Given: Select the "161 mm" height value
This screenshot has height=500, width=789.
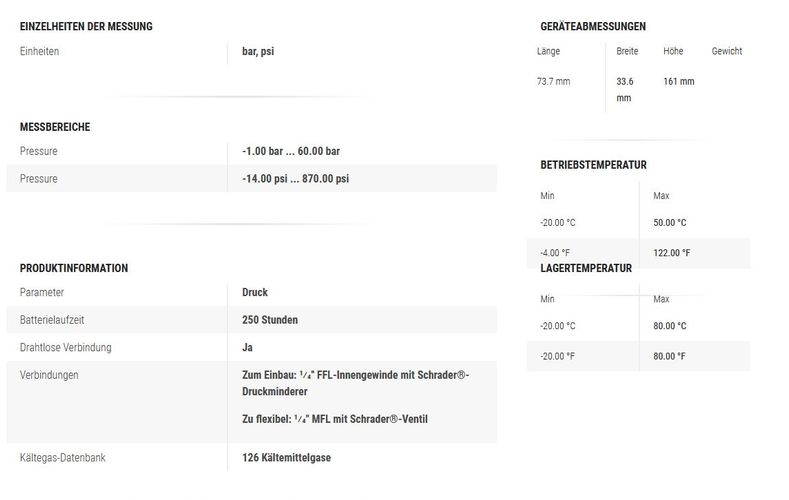Looking at the screenshot, I should [679, 82].
